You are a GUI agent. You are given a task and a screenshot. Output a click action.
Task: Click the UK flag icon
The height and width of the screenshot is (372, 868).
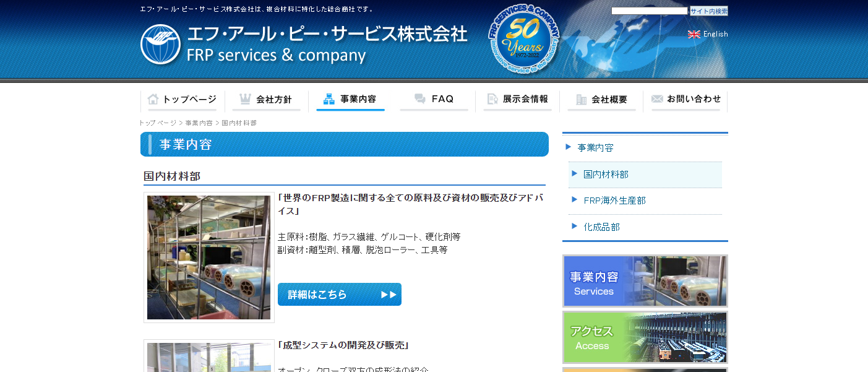coord(694,34)
